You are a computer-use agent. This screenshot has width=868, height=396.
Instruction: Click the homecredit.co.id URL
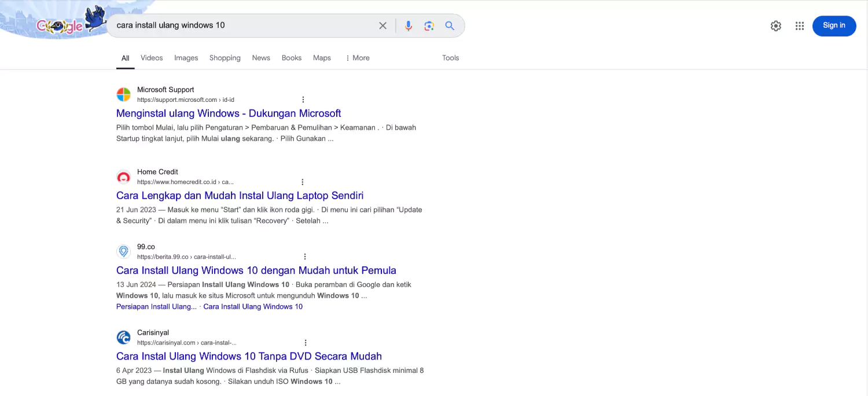pyautogui.click(x=185, y=182)
